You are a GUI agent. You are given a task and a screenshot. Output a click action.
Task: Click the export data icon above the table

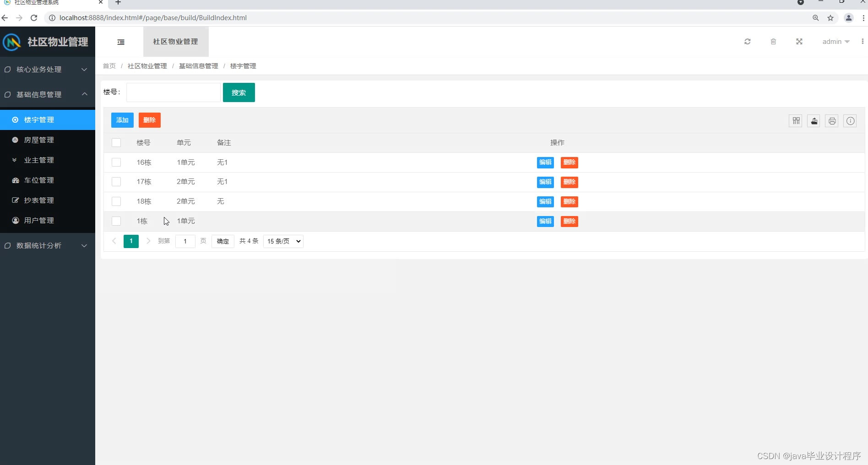[814, 121]
